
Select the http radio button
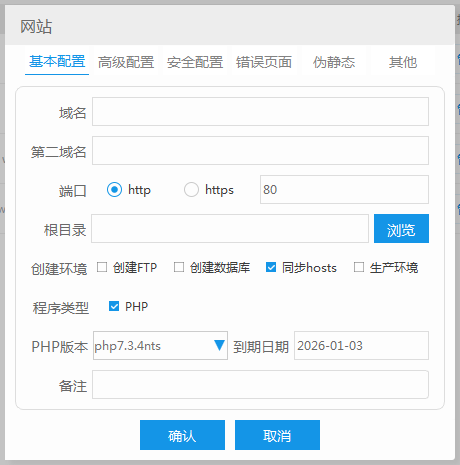pyautogui.click(x=114, y=190)
